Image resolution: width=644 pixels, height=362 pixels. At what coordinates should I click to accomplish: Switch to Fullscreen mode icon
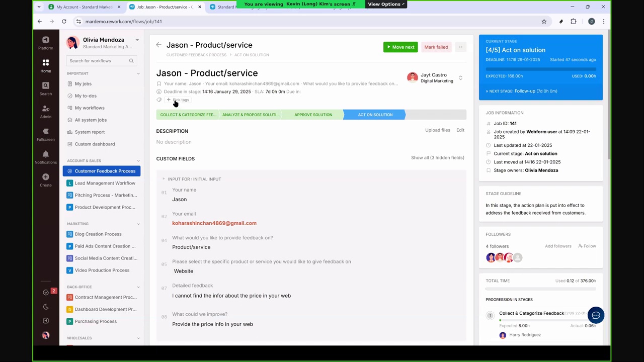coord(45,134)
